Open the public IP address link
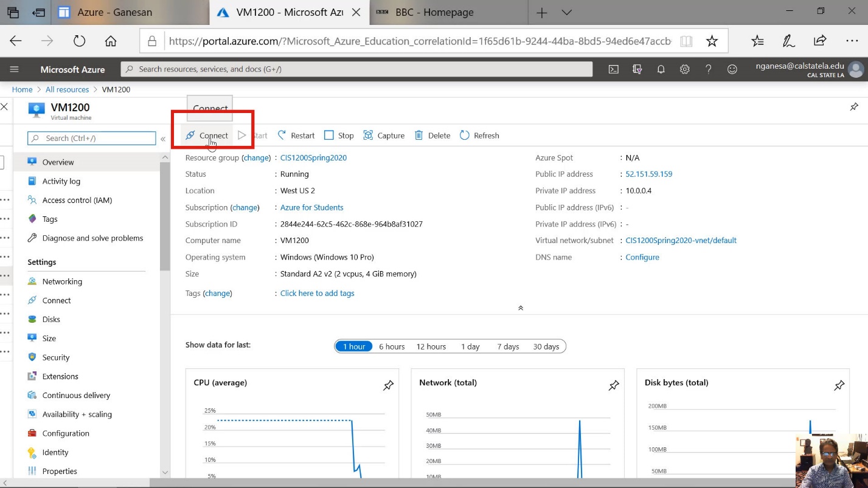 [648, 174]
